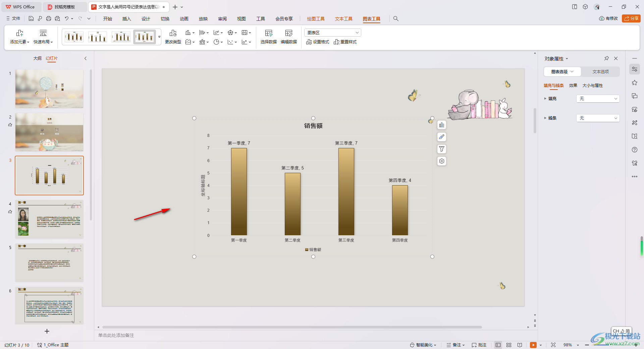
Task: Toggle the Notes (备注) button in status bar
Action: (455, 345)
